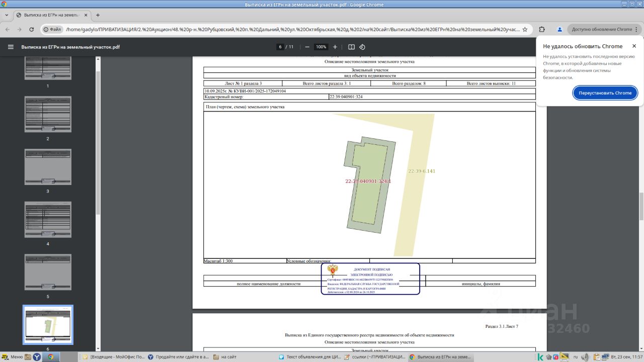
Task: Zoom in the PDF document
Action: click(x=335, y=47)
